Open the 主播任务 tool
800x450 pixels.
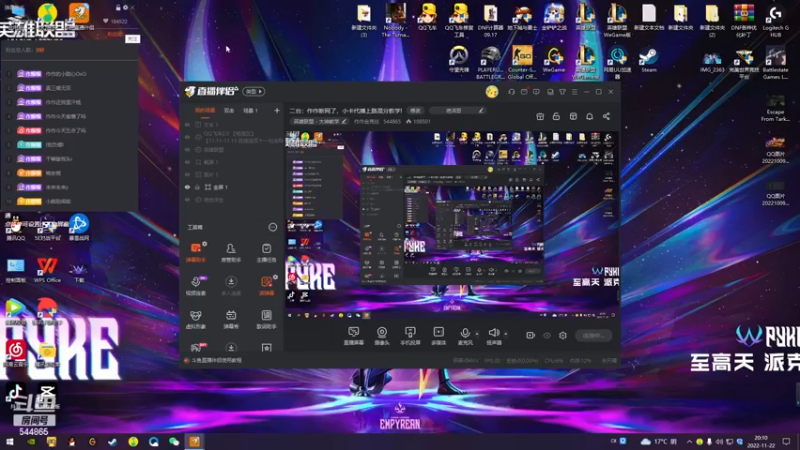266,253
